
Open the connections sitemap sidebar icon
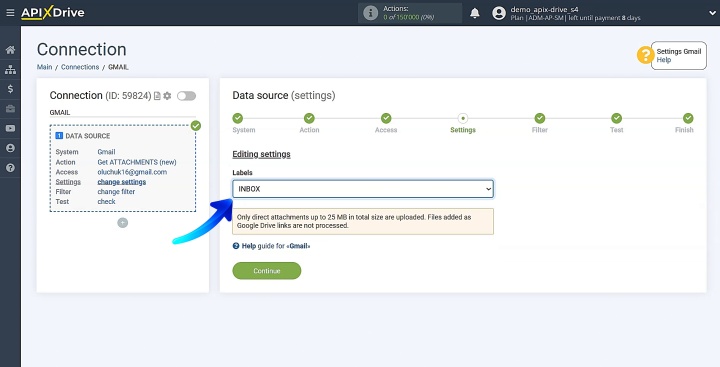pos(10,69)
